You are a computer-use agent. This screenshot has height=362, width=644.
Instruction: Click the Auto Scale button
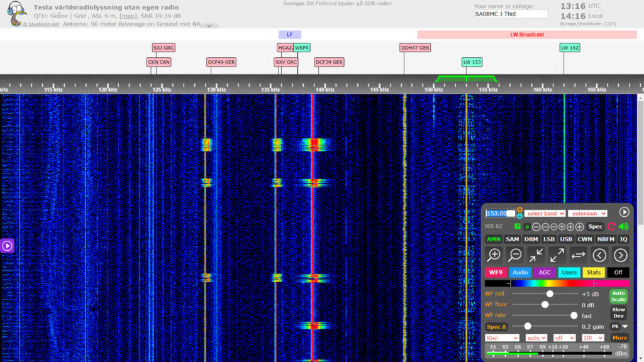pyautogui.click(x=618, y=297)
